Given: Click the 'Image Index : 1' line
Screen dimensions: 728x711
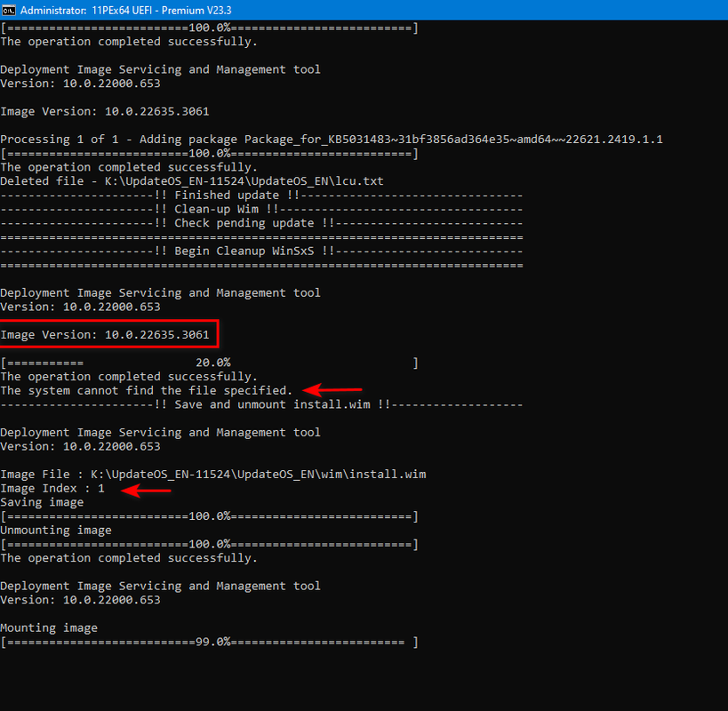Looking at the screenshot, I should tap(52, 488).
